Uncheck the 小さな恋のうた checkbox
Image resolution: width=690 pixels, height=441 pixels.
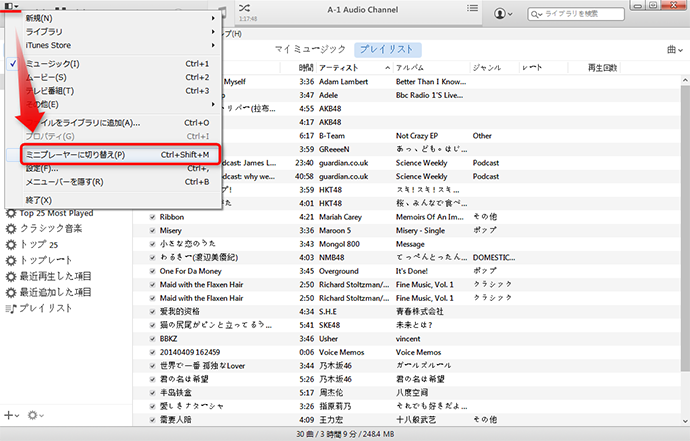coord(152,244)
